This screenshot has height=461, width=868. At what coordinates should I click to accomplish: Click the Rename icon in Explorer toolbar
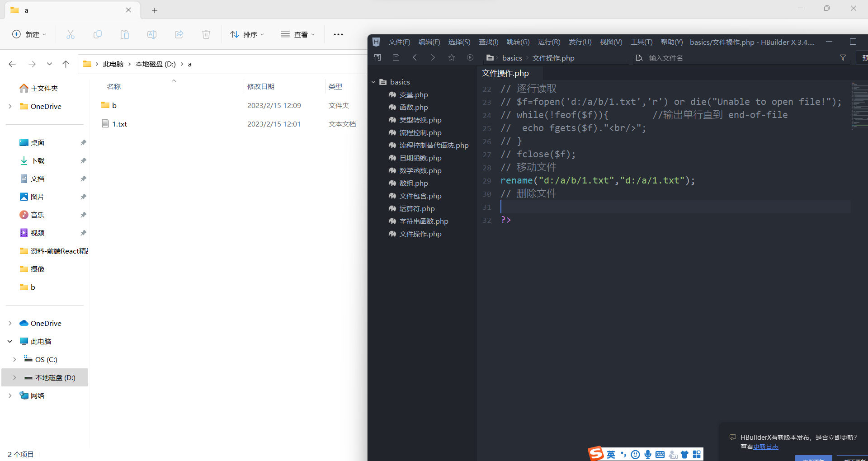click(x=152, y=34)
